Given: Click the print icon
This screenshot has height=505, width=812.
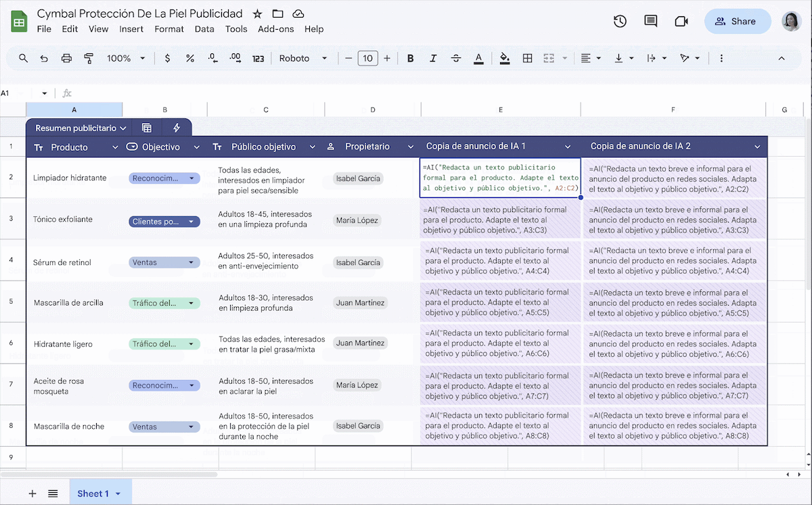Looking at the screenshot, I should (66, 58).
